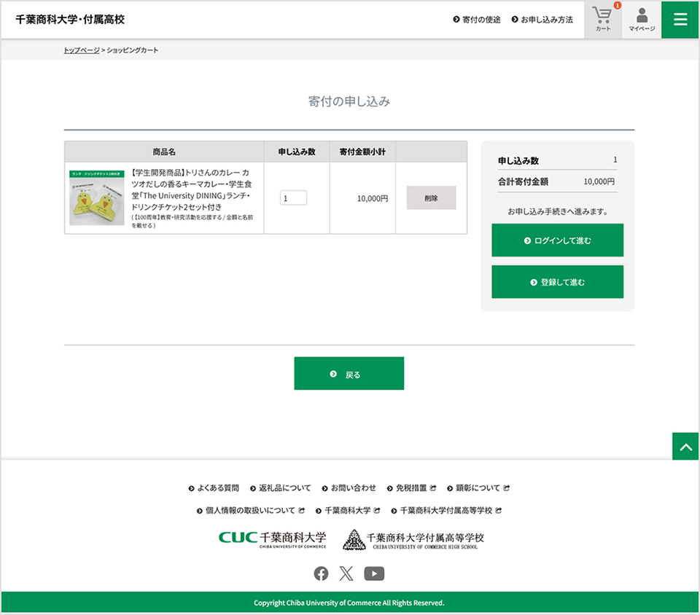The height and width of the screenshot is (615, 700).
Task: Open 個人情報の取扱いについて footer link
Action: click(x=250, y=511)
